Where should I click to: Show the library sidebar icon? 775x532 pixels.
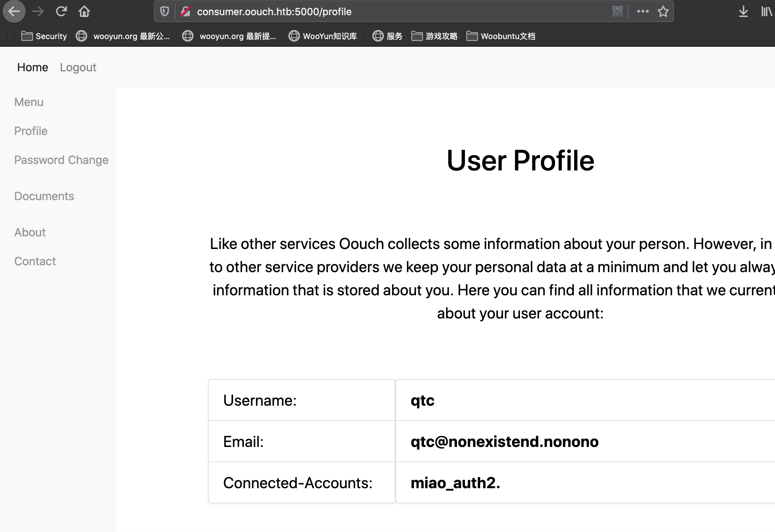(766, 12)
